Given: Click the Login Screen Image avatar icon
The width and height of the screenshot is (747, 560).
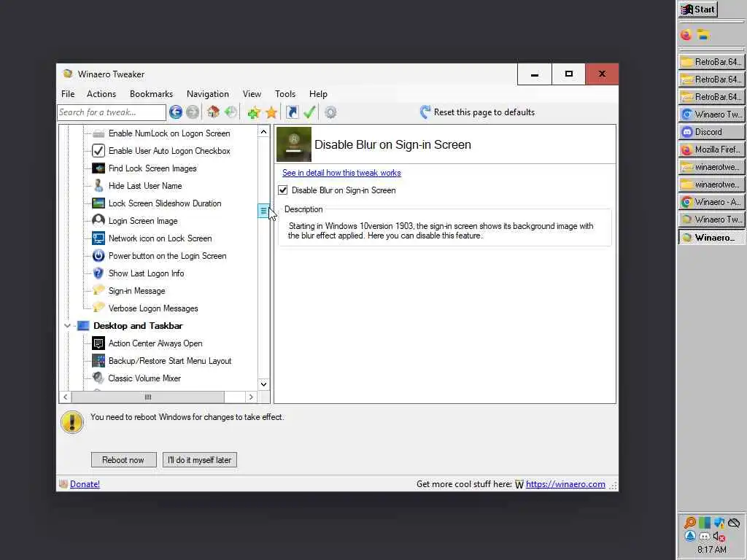Looking at the screenshot, I should [x=98, y=220].
